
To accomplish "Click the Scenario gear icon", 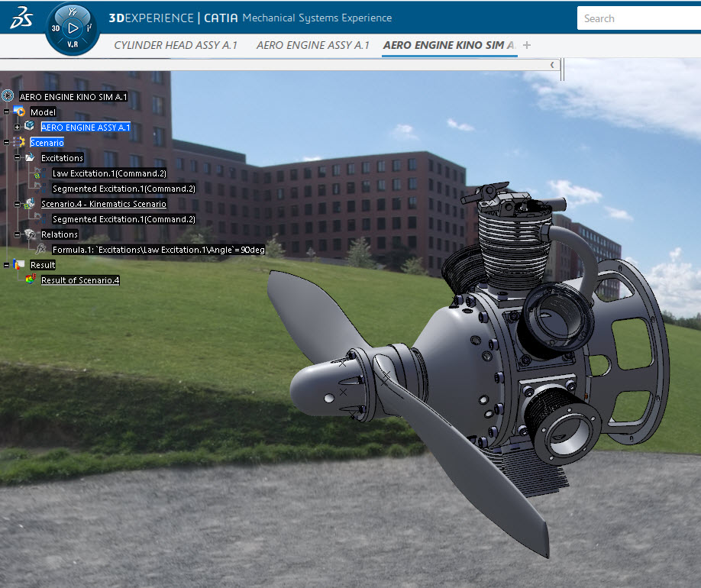I will click(x=19, y=142).
